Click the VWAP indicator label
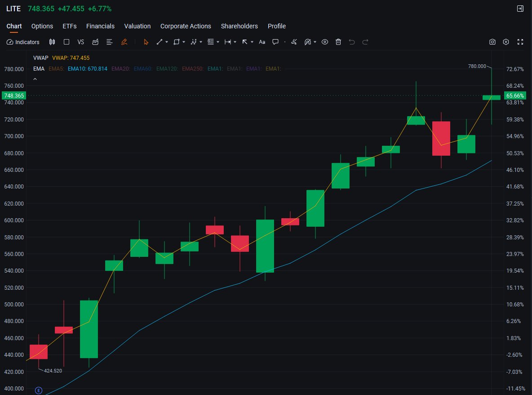The width and height of the screenshot is (532, 395). pos(41,58)
